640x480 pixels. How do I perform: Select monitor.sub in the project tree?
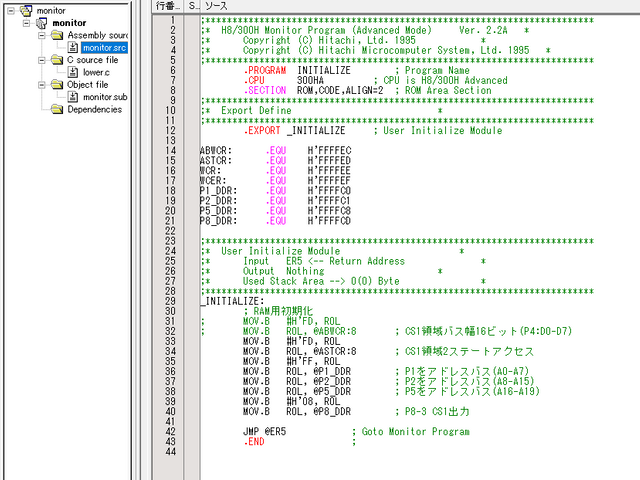tap(105, 97)
